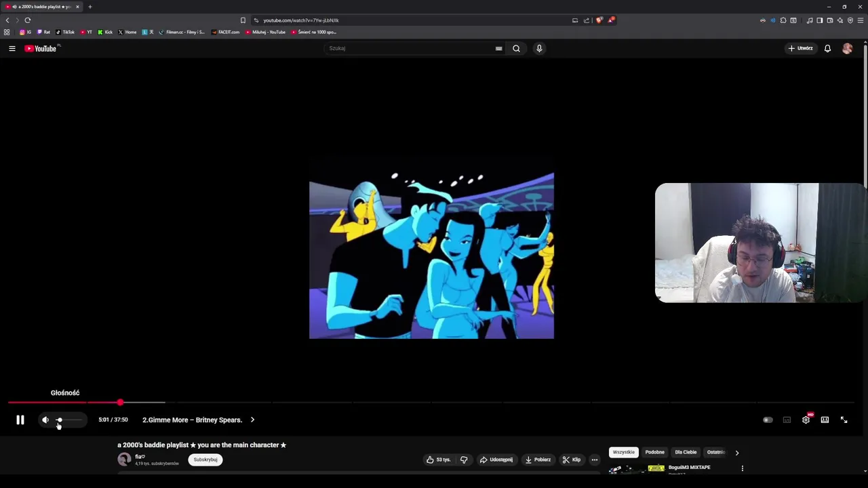
Task: Open browser extensions puzzle icon
Action: pos(783,20)
